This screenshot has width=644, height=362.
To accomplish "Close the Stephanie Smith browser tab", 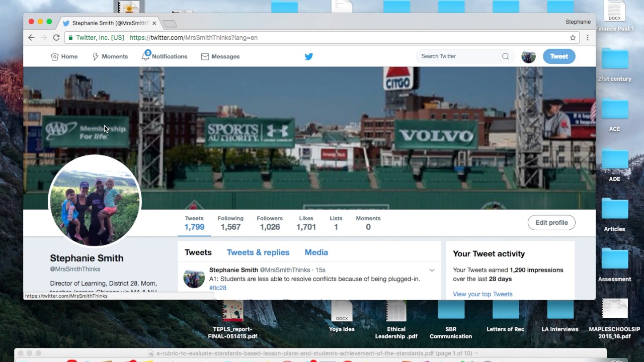I will 154,23.
